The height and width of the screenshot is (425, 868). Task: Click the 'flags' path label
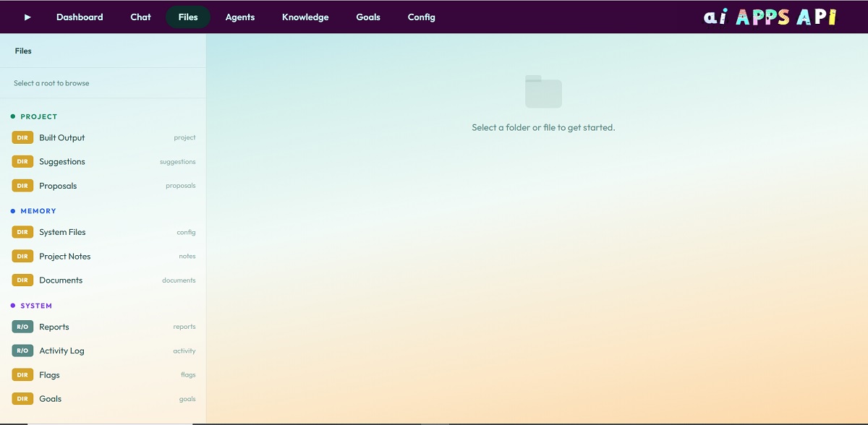188,375
